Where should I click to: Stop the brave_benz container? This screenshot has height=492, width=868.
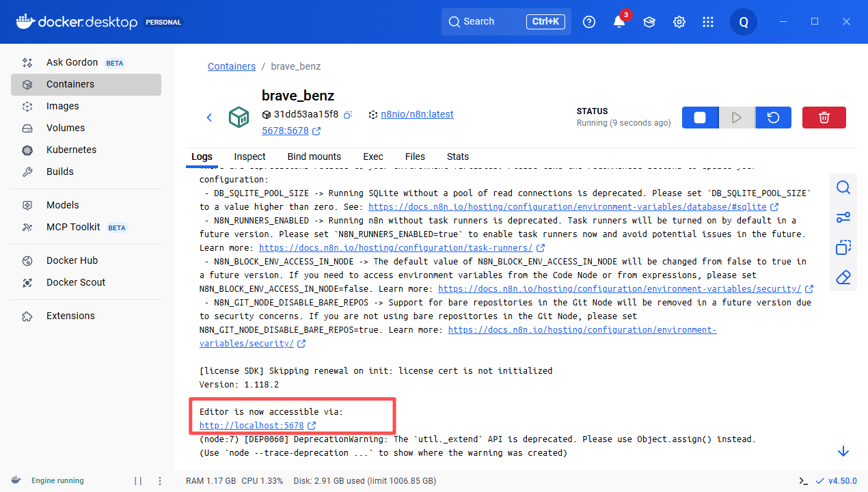click(700, 118)
